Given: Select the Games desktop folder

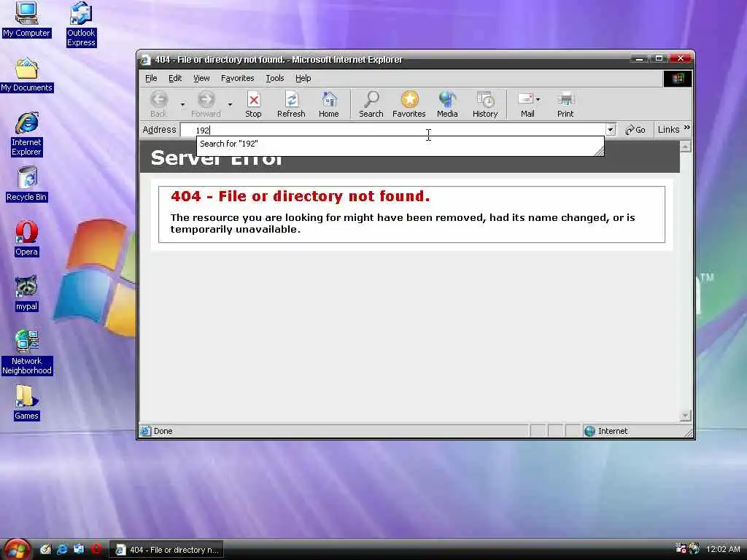Looking at the screenshot, I should coord(27,402).
